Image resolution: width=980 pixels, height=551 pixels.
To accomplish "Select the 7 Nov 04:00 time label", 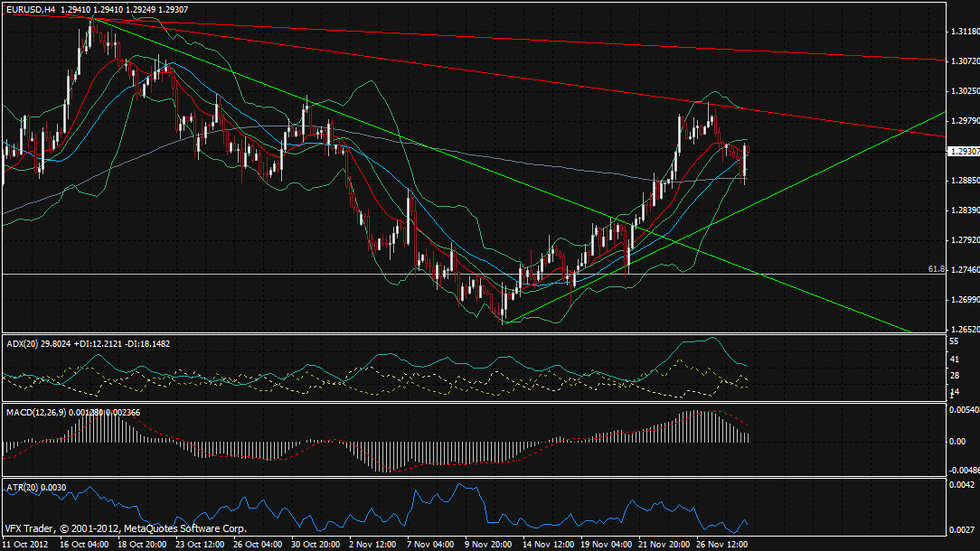I will click(x=430, y=545).
